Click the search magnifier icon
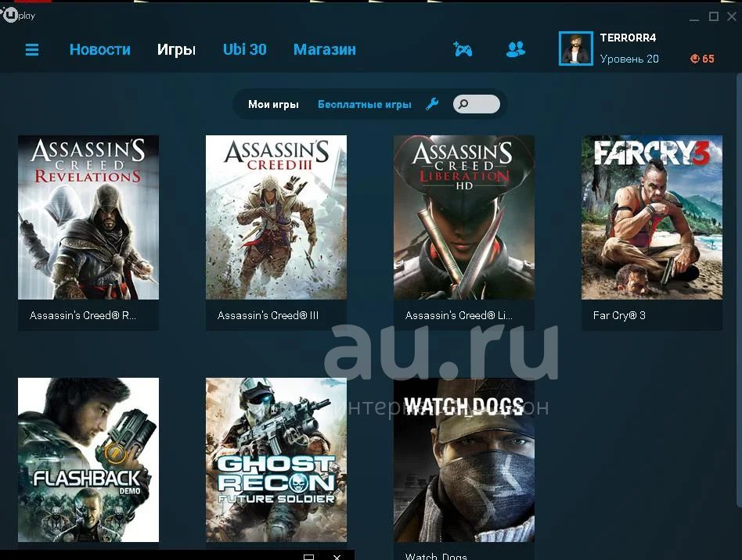 [463, 104]
